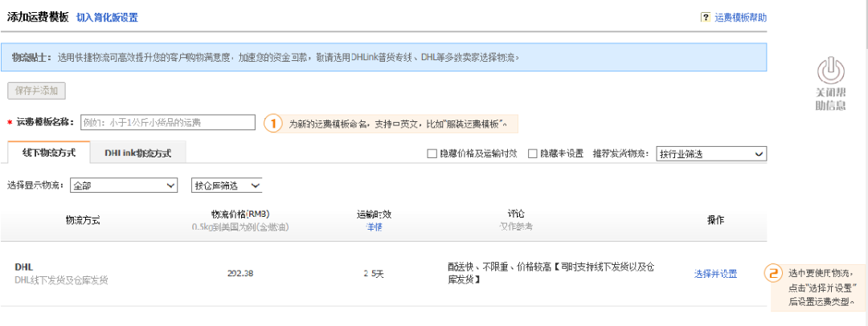Viewport: 868px width, 326px height.
Task: Focus the 运费模板名称 input field
Action: tap(168, 122)
